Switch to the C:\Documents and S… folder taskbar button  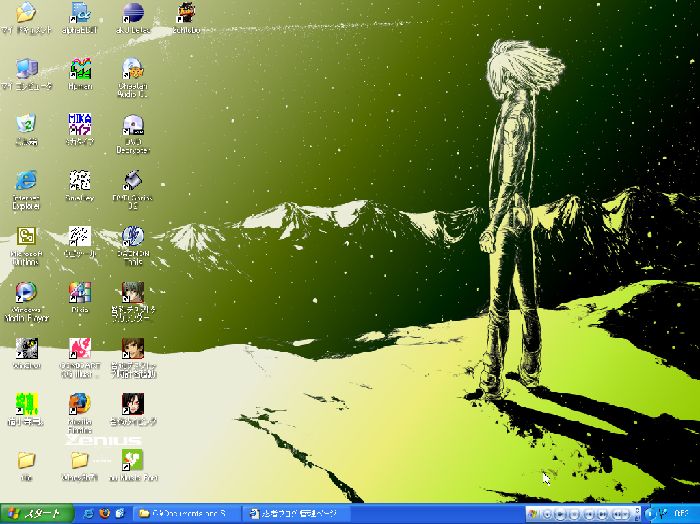pos(188,514)
